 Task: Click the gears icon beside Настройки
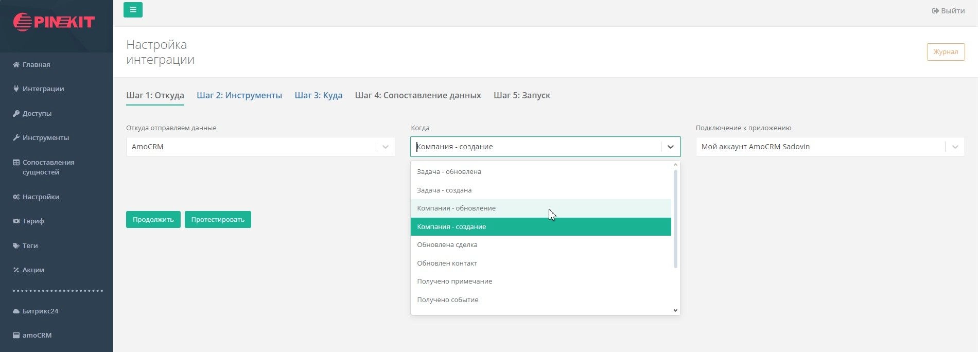tap(16, 197)
